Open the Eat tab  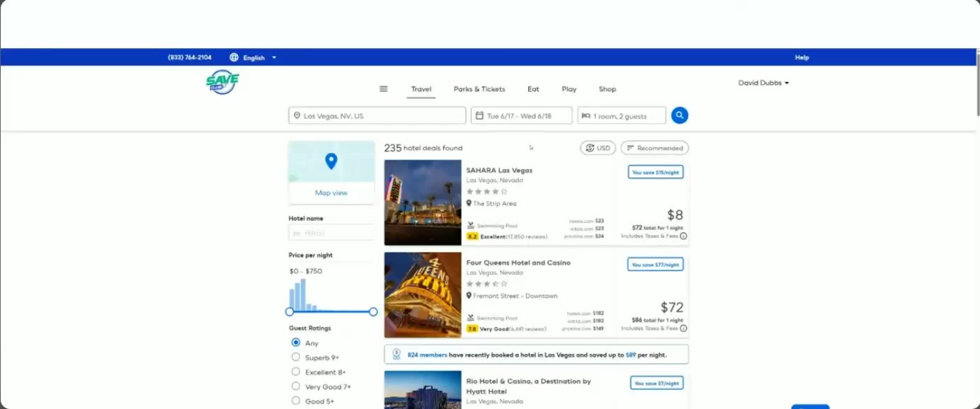point(533,89)
